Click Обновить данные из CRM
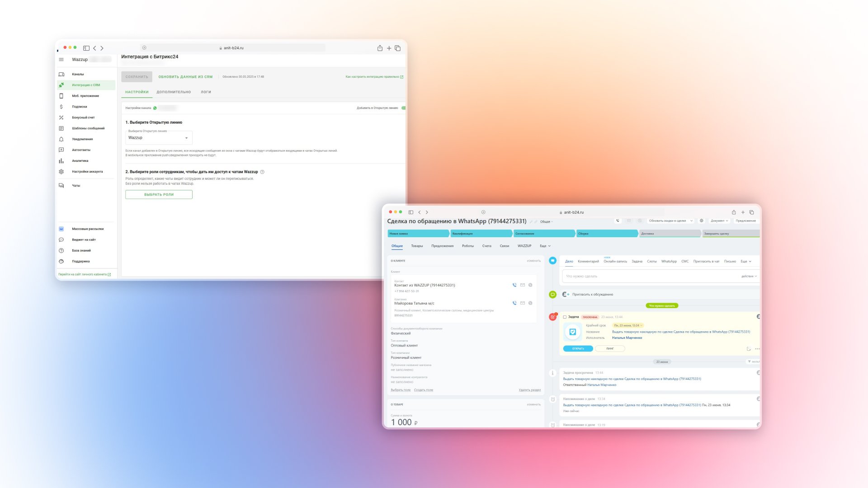The width and height of the screenshot is (868, 488). (x=185, y=77)
